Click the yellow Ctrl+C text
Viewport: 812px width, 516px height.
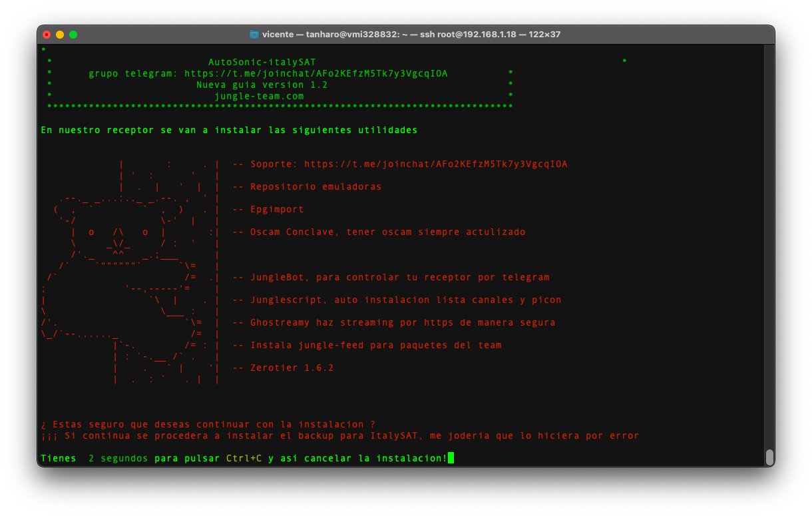(x=244, y=458)
